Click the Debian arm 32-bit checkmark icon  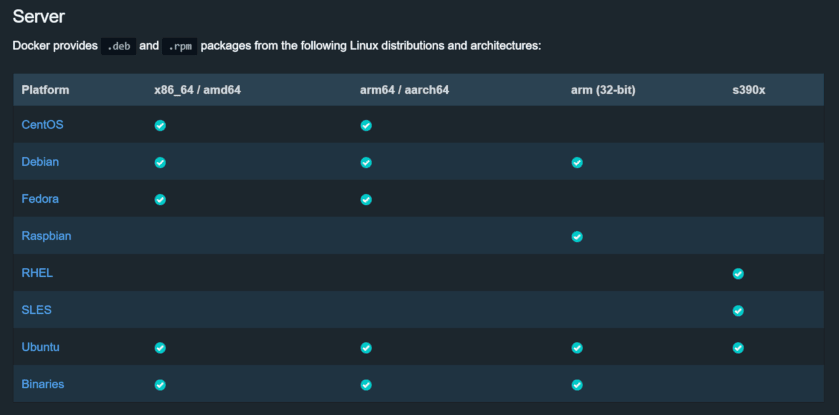(577, 162)
